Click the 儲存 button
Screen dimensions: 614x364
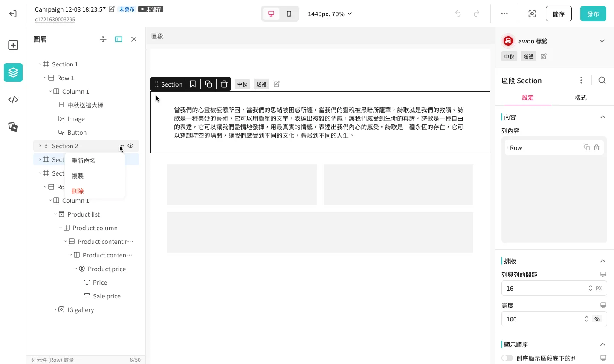[x=559, y=14]
